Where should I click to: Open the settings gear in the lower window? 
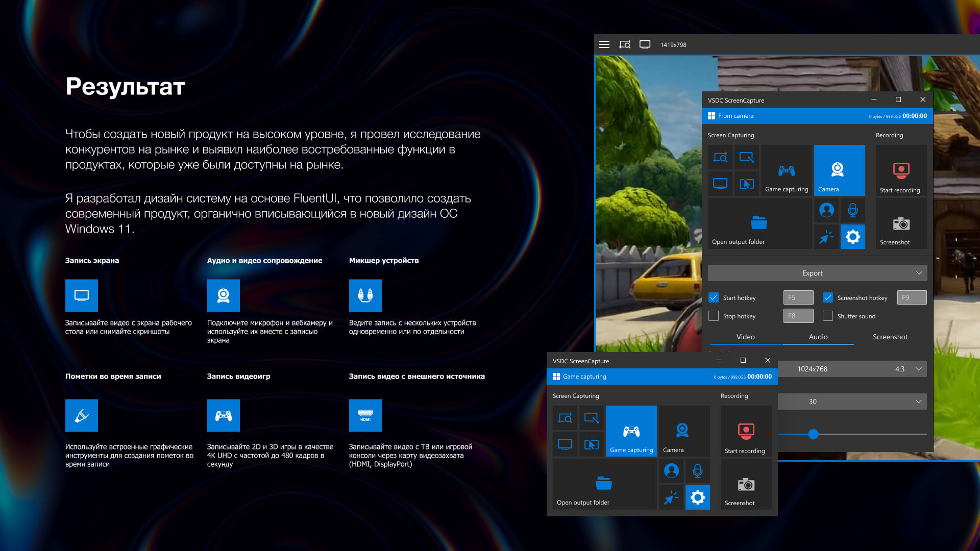point(698,497)
